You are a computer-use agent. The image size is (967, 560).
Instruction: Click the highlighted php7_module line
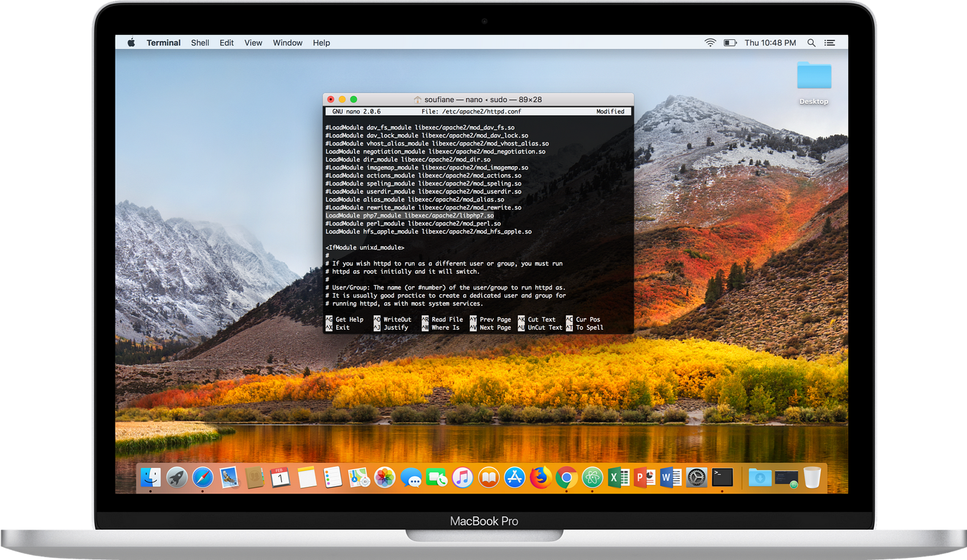410,215
